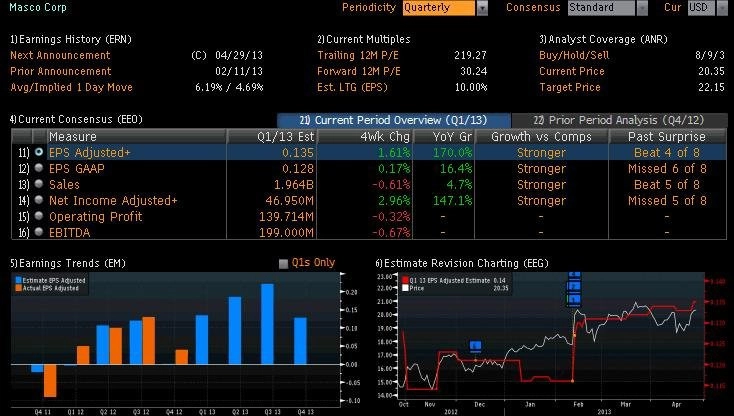Open Analyst Coverage (ANR) section
734x416 pixels.
[603, 39]
